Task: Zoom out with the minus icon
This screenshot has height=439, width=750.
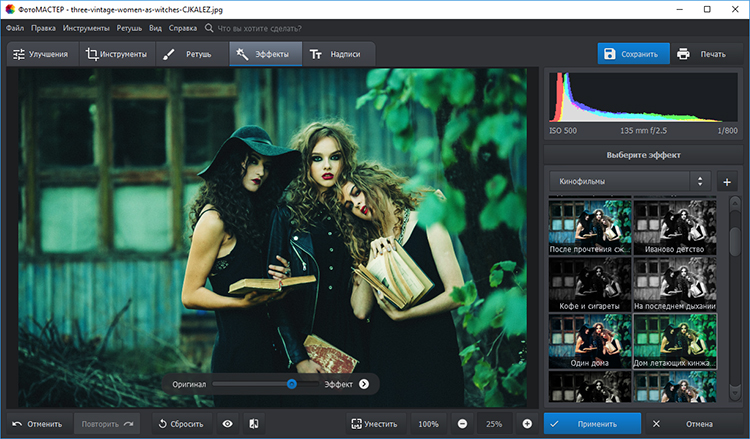Action: (x=462, y=424)
